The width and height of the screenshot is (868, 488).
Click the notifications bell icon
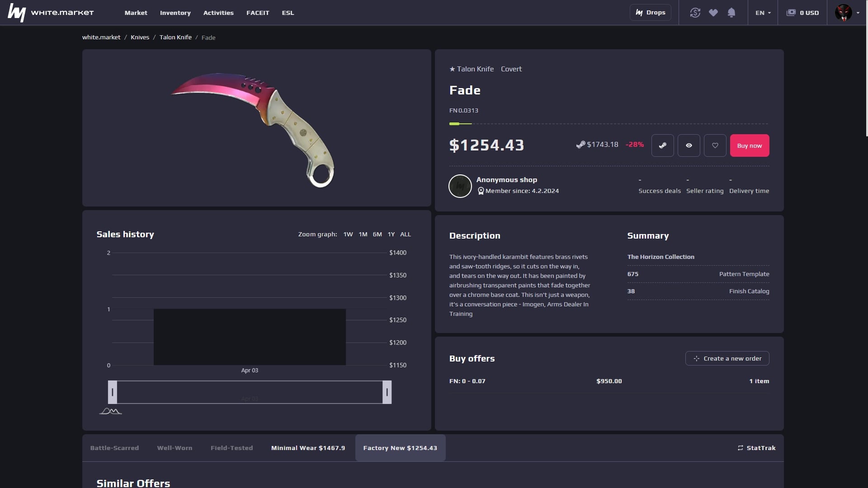731,12
